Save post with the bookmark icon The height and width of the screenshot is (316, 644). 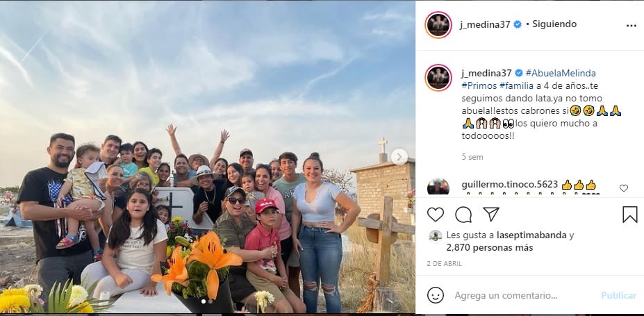click(629, 214)
